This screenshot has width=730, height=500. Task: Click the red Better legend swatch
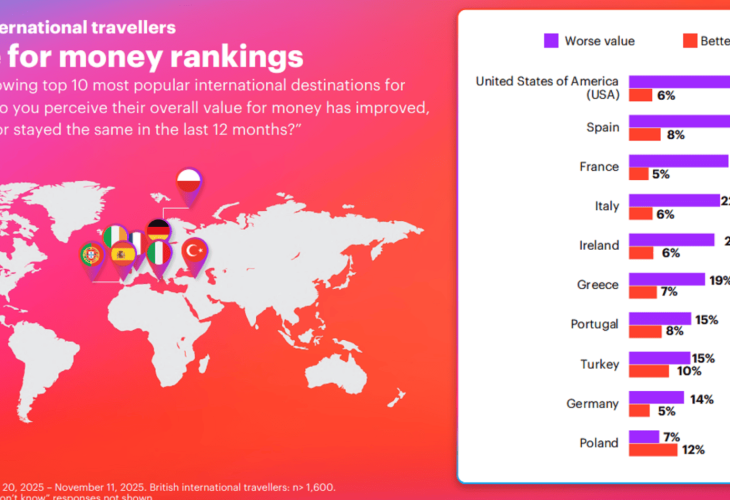point(689,41)
